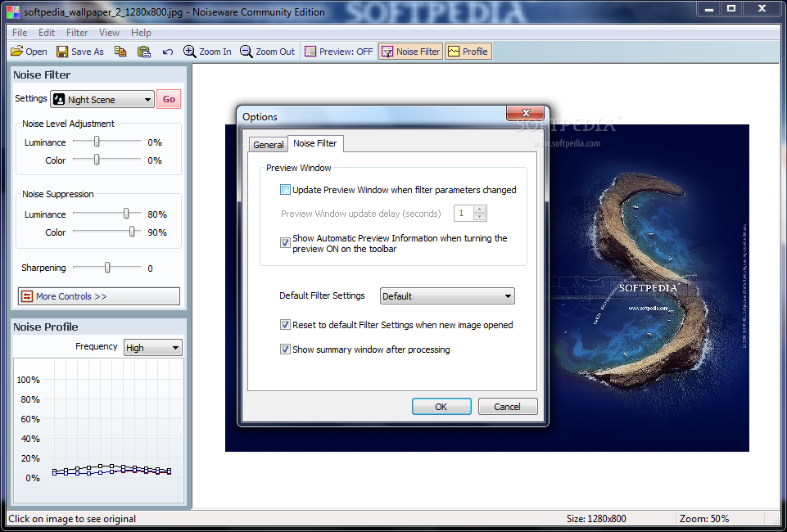This screenshot has width=787, height=532.
Task: Open the File menu
Action: (20, 33)
